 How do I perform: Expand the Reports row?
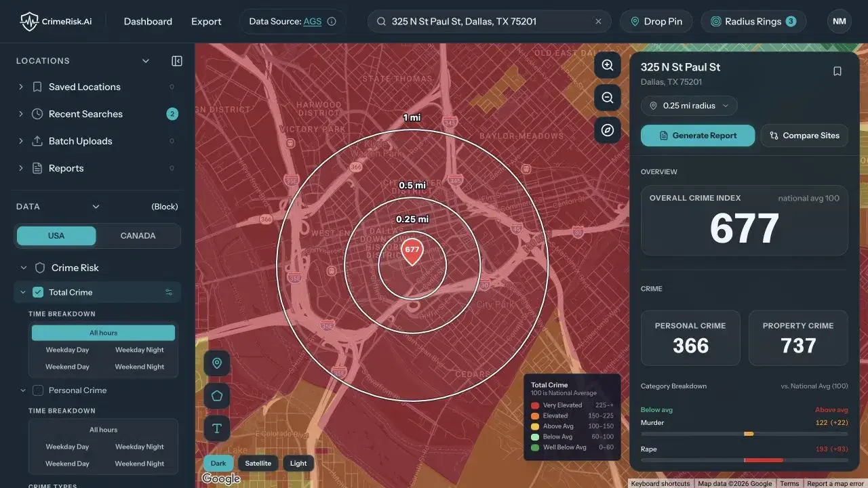(x=20, y=168)
